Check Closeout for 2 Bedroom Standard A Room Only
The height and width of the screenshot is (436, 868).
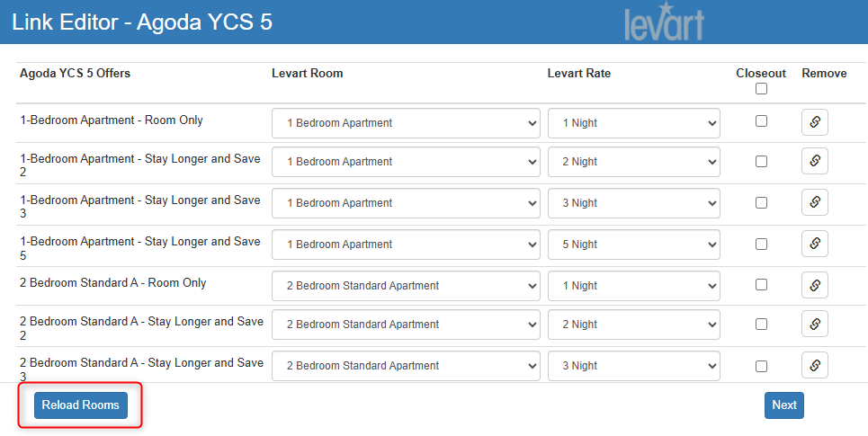pos(762,284)
